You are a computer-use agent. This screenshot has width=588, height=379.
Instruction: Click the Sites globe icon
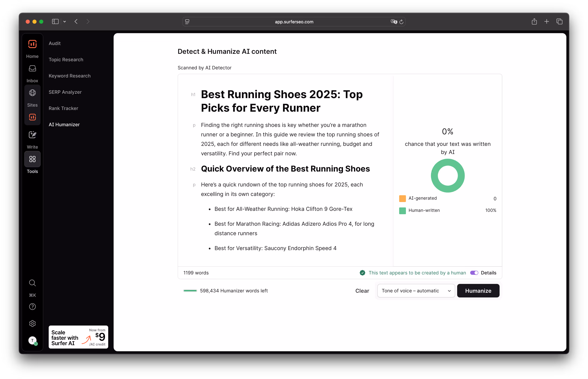[x=32, y=93]
